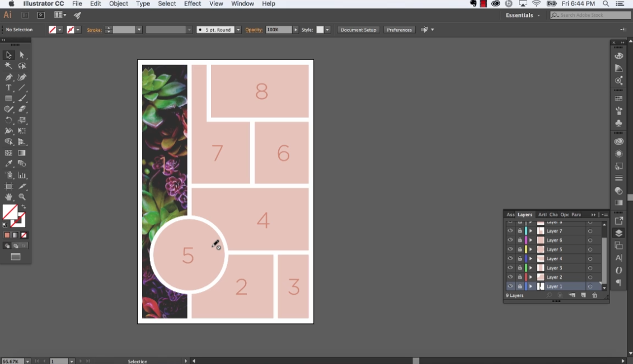633x364 pixels.
Task: Open the Object menu
Action: [x=118, y=3]
